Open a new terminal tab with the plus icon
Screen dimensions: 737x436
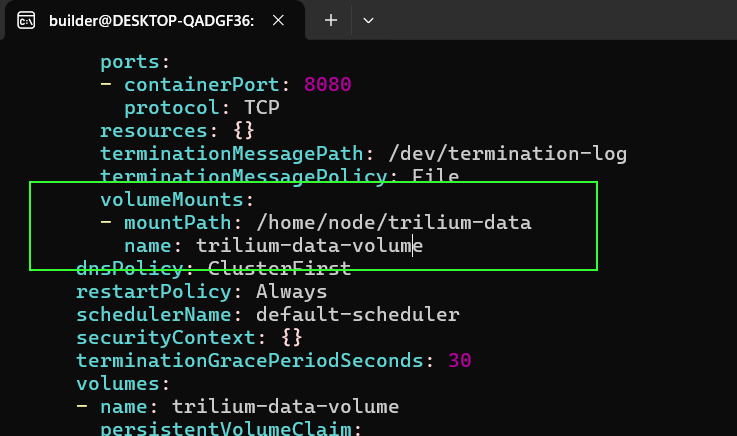pyautogui.click(x=331, y=20)
